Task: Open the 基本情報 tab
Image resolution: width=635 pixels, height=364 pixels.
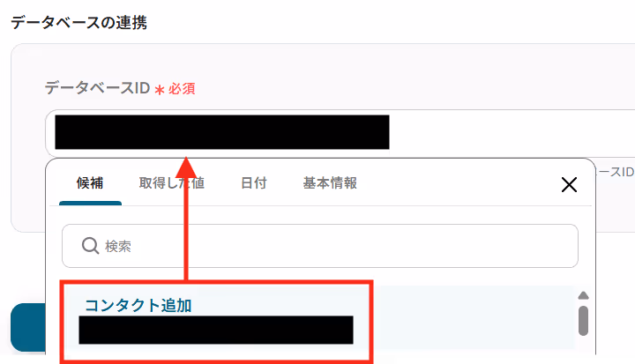Action: click(x=330, y=183)
